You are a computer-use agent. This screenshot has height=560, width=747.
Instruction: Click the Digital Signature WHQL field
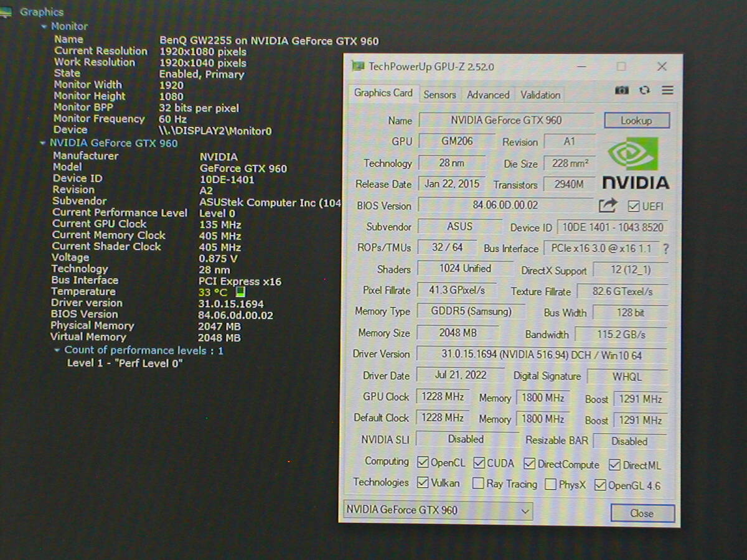627,377
